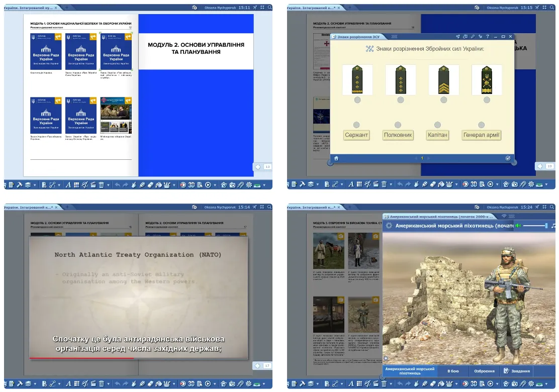Image resolution: width=559 pixels, height=392 pixels.
Task: Select the dot above the Генерал армії label
Action: [481, 125]
